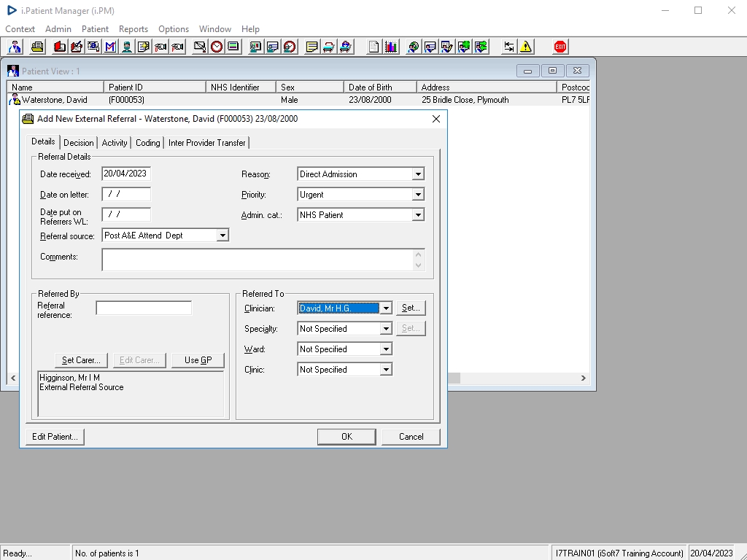The height and width of the screenshot is (560, 747).
Task: Click the Patient ID column header
Action: pos(155,87)
